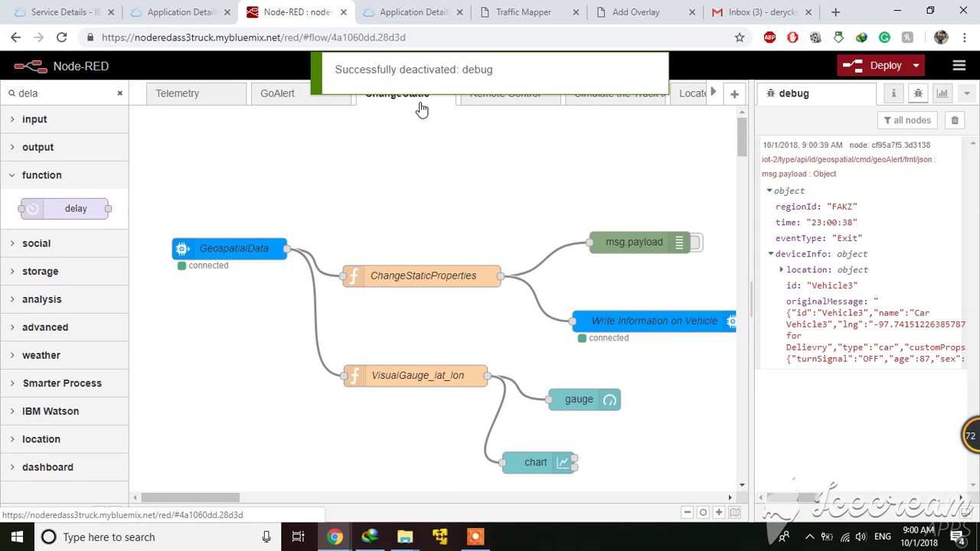
Task: Expand the social palette category
Action: point(64,243)
